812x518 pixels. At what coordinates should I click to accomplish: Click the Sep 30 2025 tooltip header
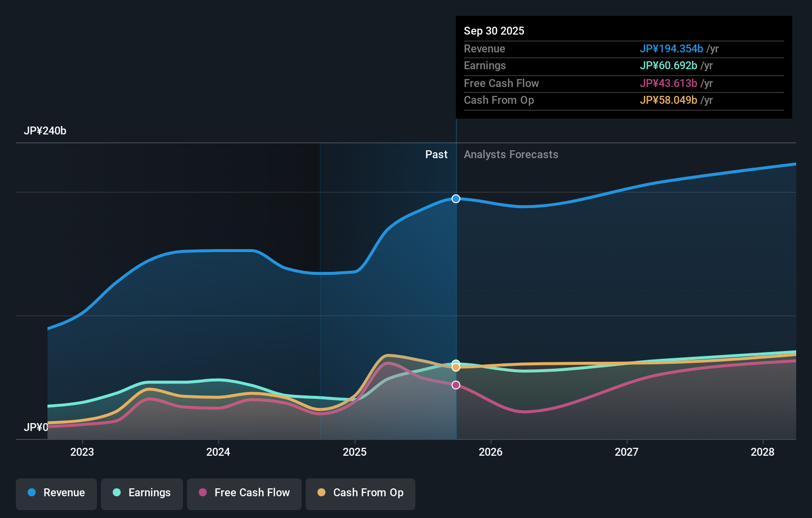tap(494, 31)
